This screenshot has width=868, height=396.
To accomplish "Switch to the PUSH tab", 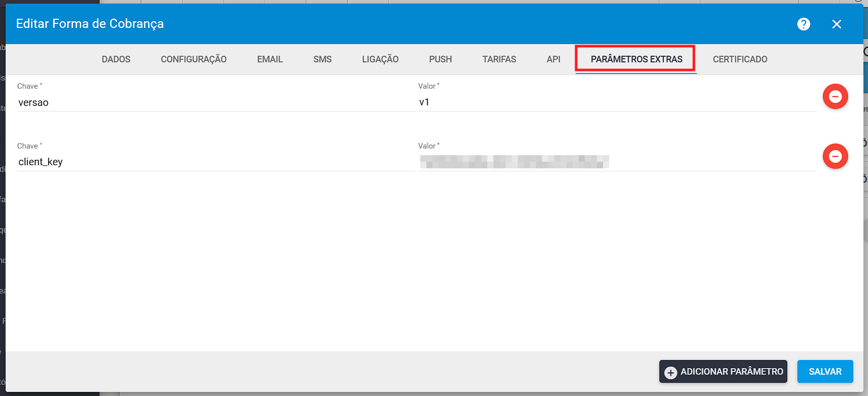I will tap(441, 59).
